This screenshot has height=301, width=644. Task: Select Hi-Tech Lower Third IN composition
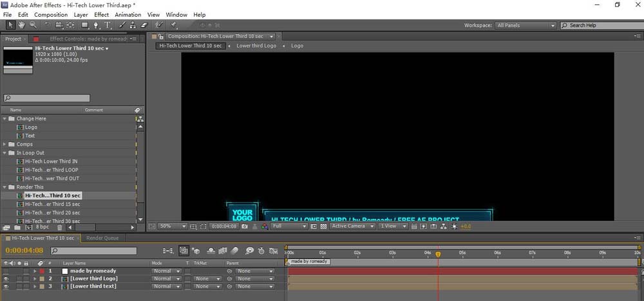pos(51,161)
